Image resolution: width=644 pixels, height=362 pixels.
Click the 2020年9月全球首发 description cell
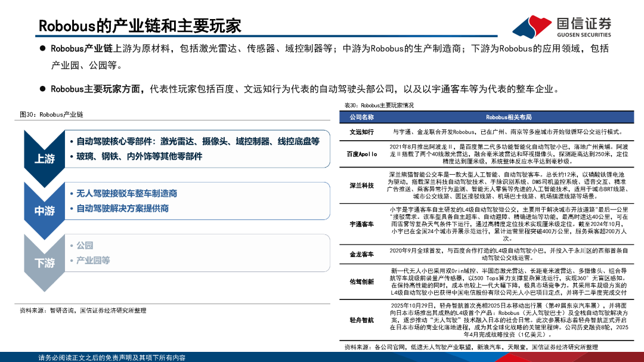tap(509, 254)
